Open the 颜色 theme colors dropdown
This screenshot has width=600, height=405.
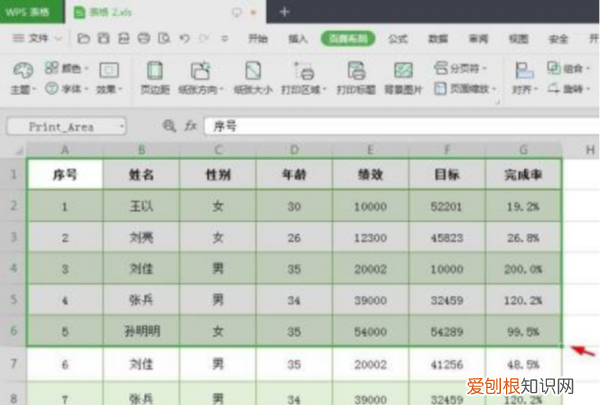point(67,68)
